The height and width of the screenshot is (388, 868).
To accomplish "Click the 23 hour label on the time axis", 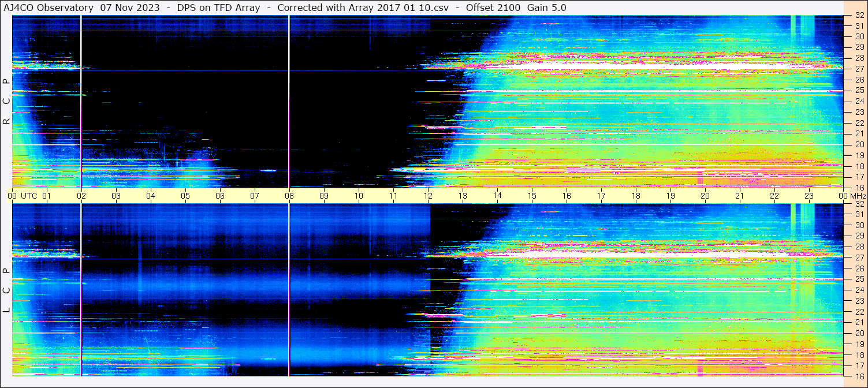I will (x=809, y=196).
